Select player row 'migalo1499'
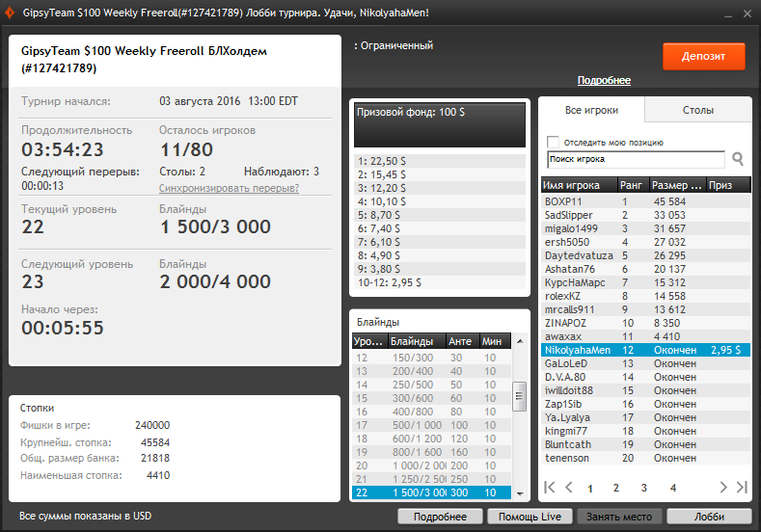The image size is (761, 532). pyautogui.click(x=645, y=229)
